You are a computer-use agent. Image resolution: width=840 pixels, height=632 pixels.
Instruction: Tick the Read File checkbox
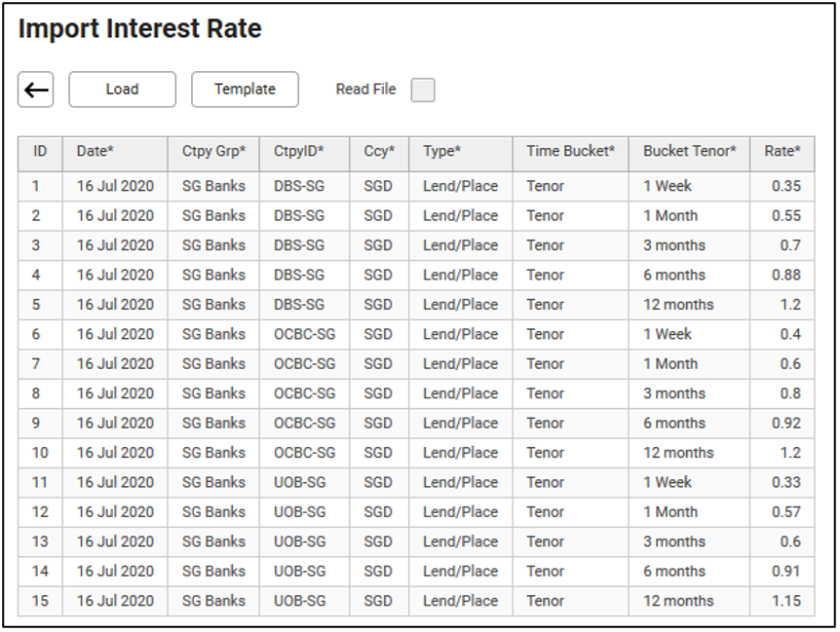coord(423,90)
